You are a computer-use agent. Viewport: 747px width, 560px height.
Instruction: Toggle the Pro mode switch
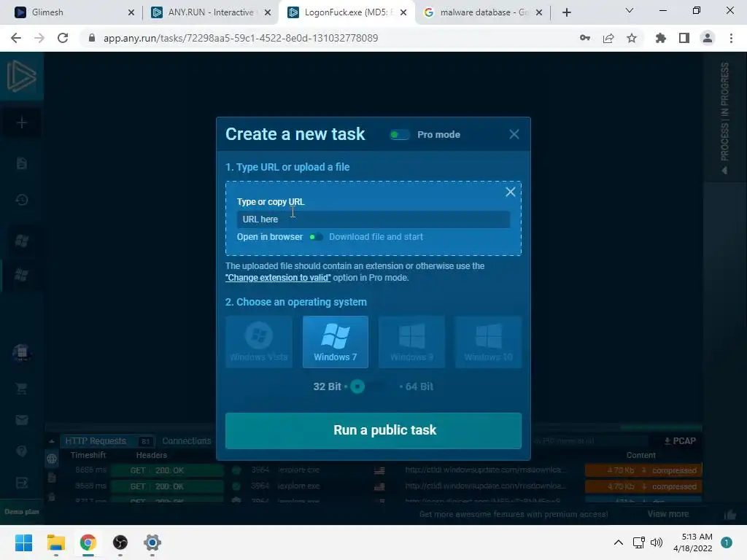point(399,135)
